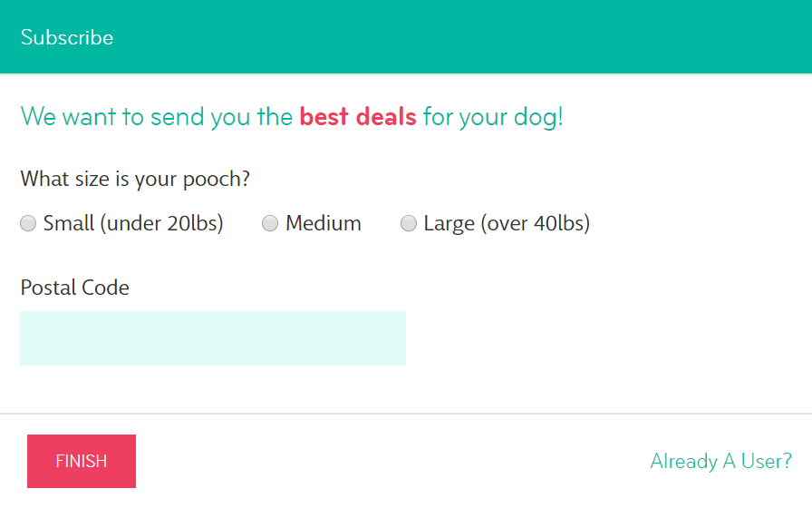Click the "What size is your pooch?" question
The width and height of the screenshot is (812, 508).
(x=135, y=179)
